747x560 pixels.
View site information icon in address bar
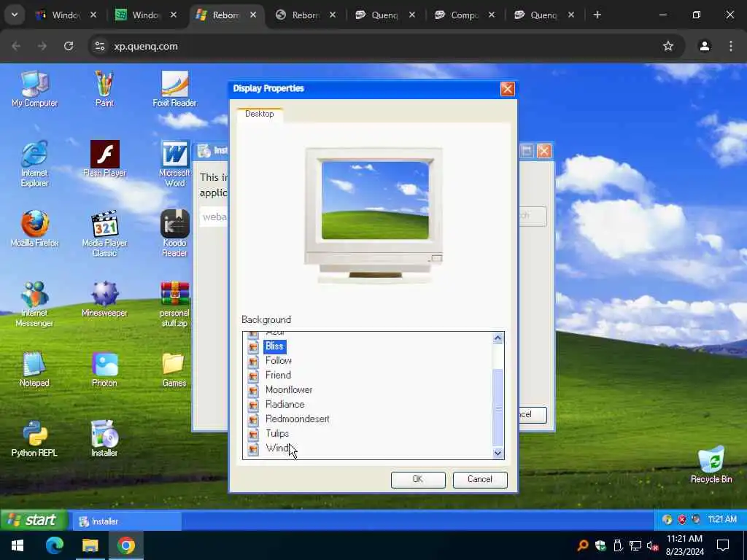tap(99, 46)
